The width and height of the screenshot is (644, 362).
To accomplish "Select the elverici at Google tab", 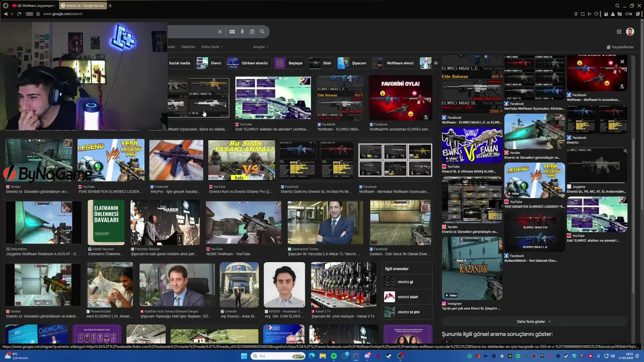I will pos(82,6).
